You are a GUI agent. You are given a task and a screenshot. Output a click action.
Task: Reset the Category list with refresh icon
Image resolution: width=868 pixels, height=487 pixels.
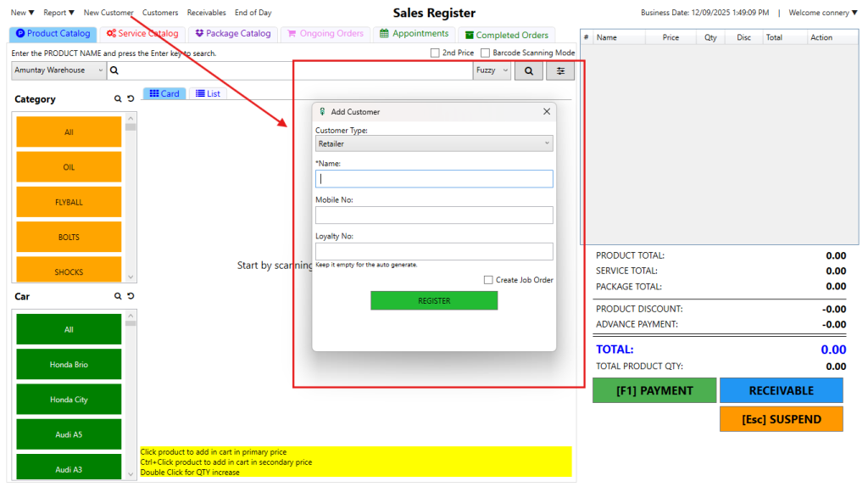click(131, 99)
